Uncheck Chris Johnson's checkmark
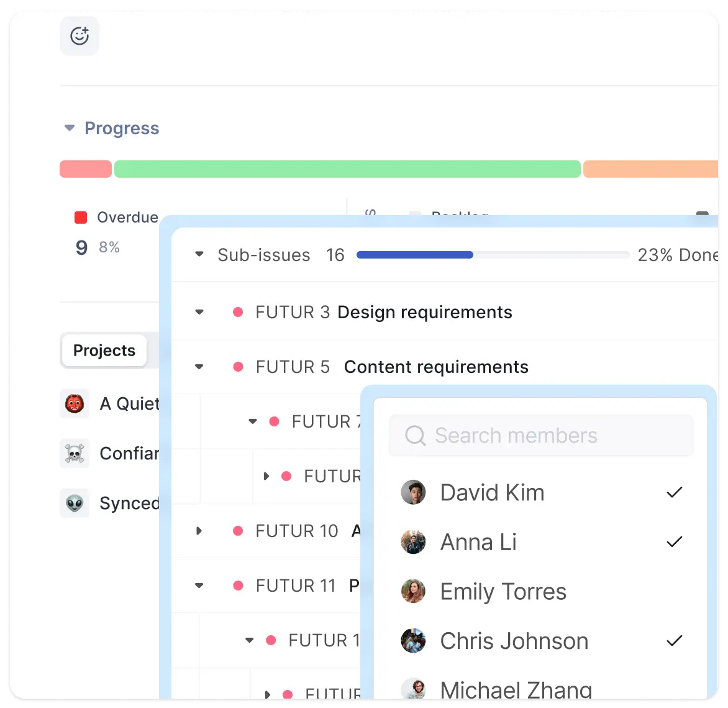This screenshot has height=708, width=728. coord(674,641)
